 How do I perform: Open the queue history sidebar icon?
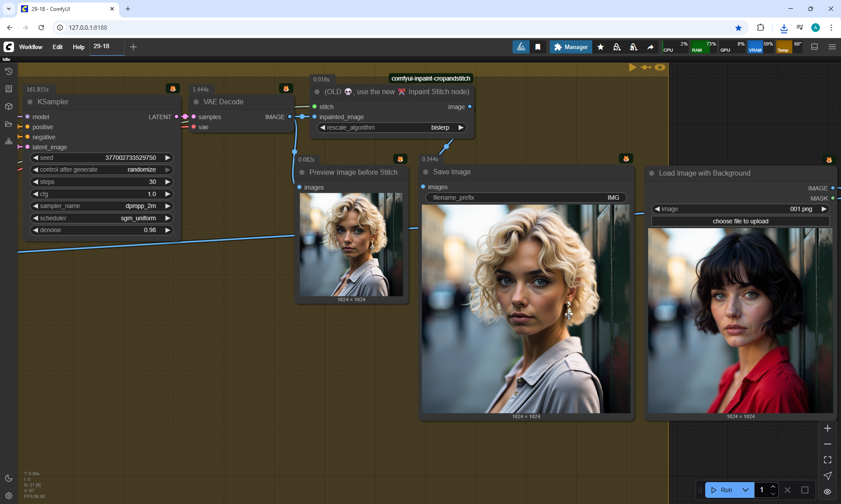[x=8, y=71]
